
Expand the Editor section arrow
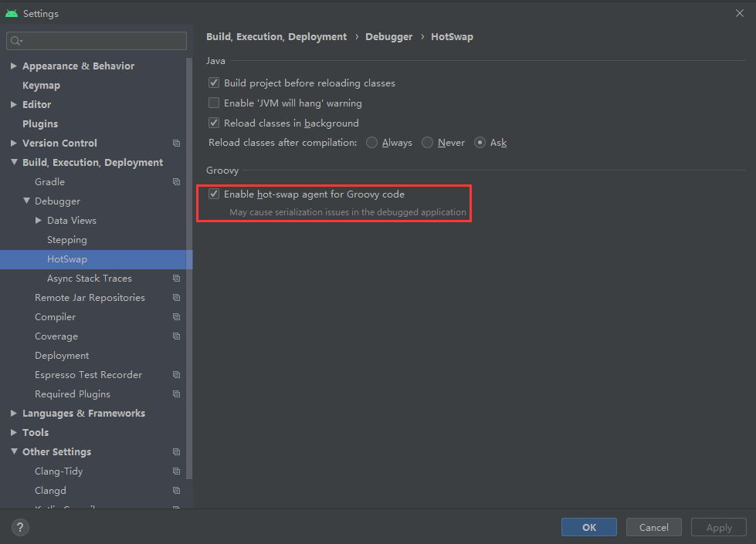pos(14,105)
